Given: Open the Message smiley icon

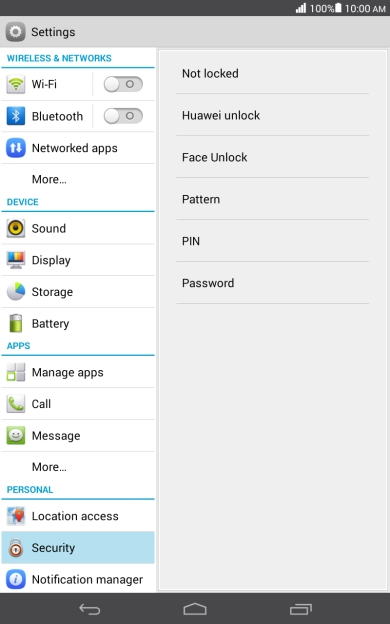Looking at the screenshot, I should 16,436.
